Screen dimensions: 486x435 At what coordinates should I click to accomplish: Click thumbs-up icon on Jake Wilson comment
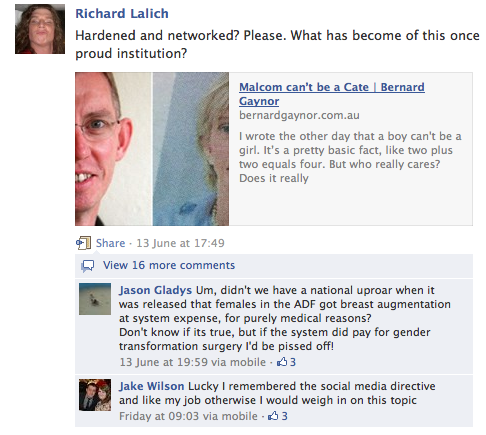click(x=273, y=416)
